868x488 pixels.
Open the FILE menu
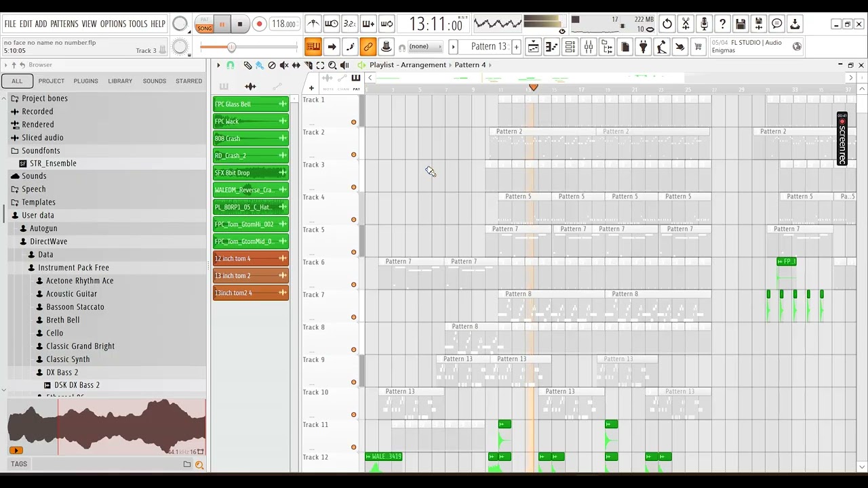coord(10,24)
